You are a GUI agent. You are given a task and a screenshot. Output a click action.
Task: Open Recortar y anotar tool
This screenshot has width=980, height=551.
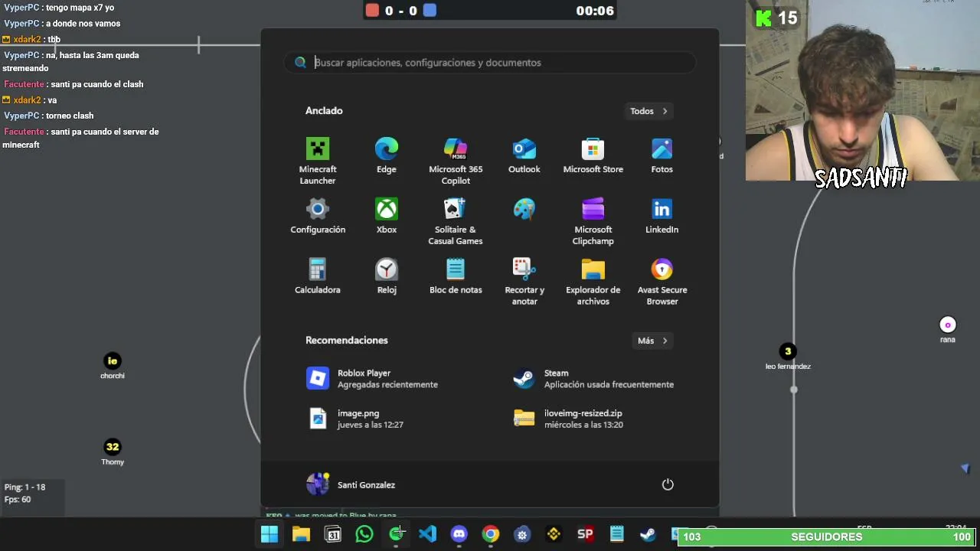[524, 282]
